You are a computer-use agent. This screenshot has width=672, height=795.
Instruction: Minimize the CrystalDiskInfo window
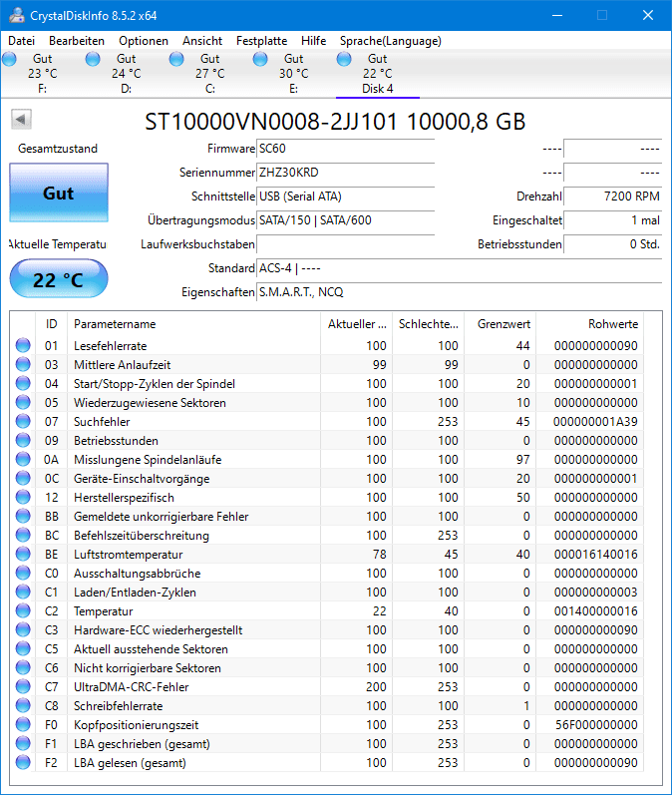coord(557,15)
